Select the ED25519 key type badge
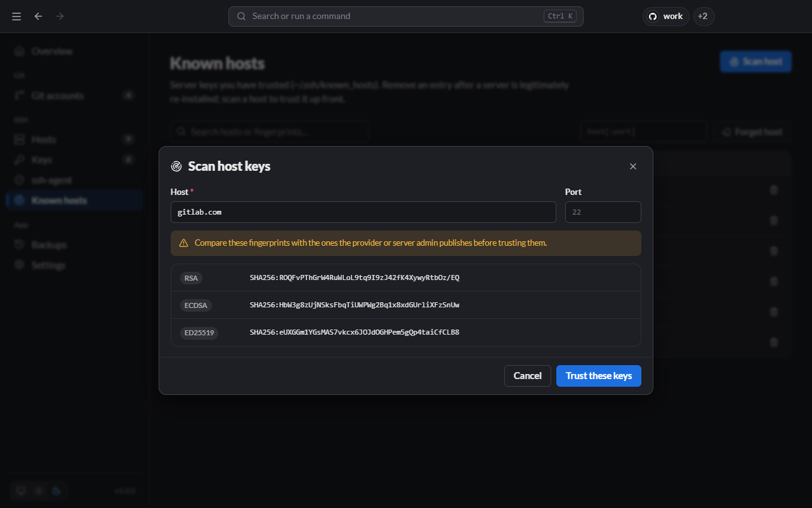This screenshot has height=508, width=812. tap(199, 333)
